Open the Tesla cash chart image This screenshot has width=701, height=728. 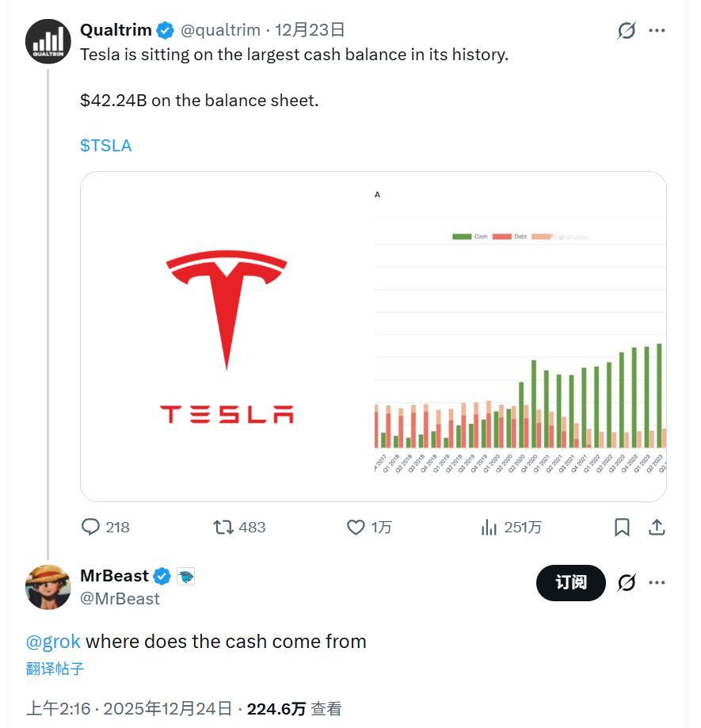373,337
